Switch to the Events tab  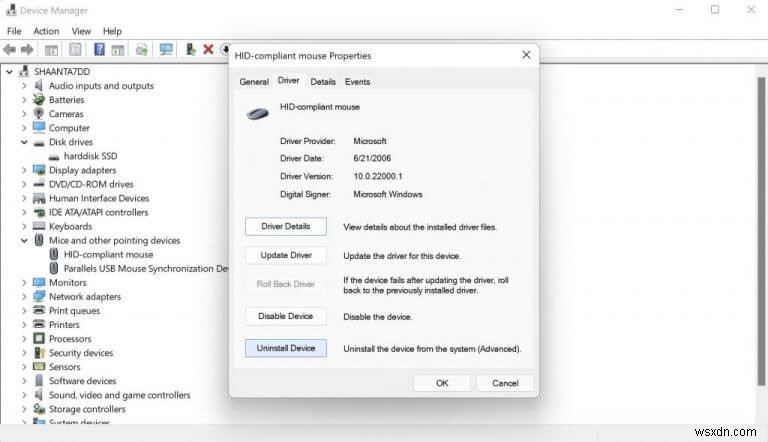click(x=357, y=82)
